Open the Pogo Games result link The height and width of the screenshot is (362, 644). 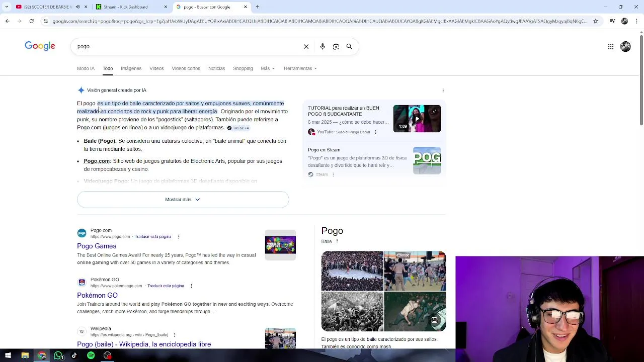pyautogui.click(x=97, y=246)
